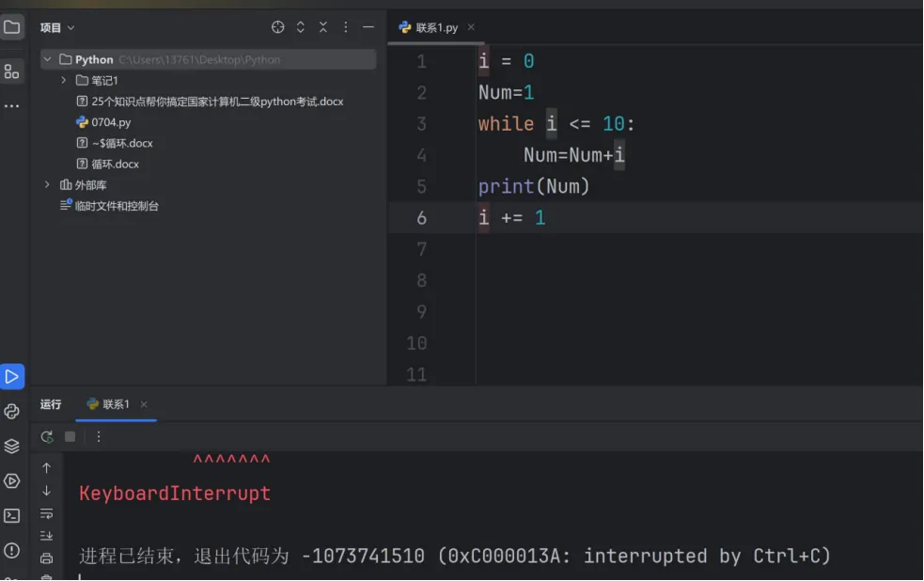The height and width of the screenshot is (581, 924).
Task: Hide the project panel with minimize dash
Action: click(368, 27)
